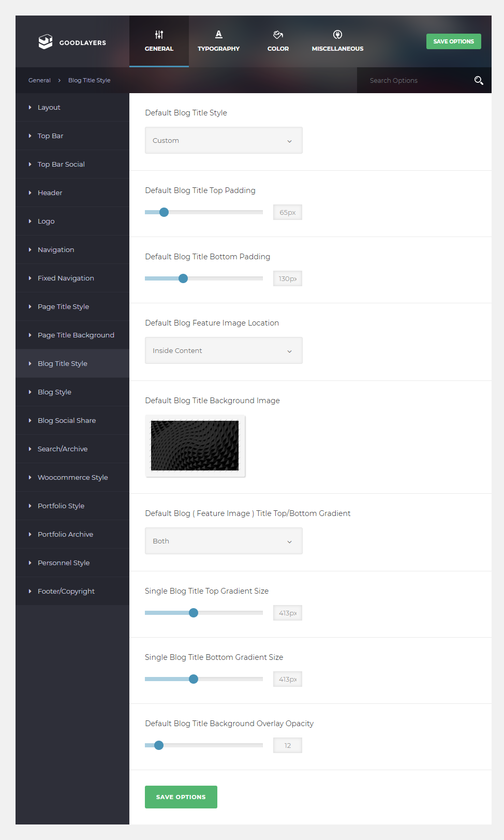Viewport: 504px width, 840px height.
Task: Click the top Save Options button
Action: 454,41
